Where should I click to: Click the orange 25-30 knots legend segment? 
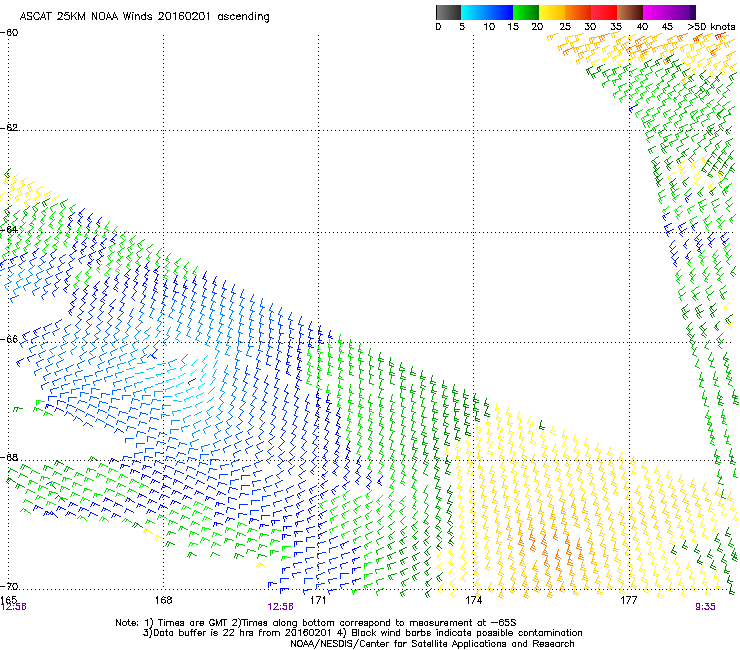(x=578, y=12)
